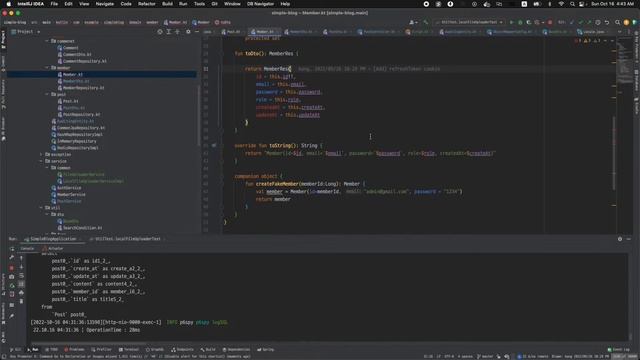Click the down arrow in console toolbar

coord(21,267)
